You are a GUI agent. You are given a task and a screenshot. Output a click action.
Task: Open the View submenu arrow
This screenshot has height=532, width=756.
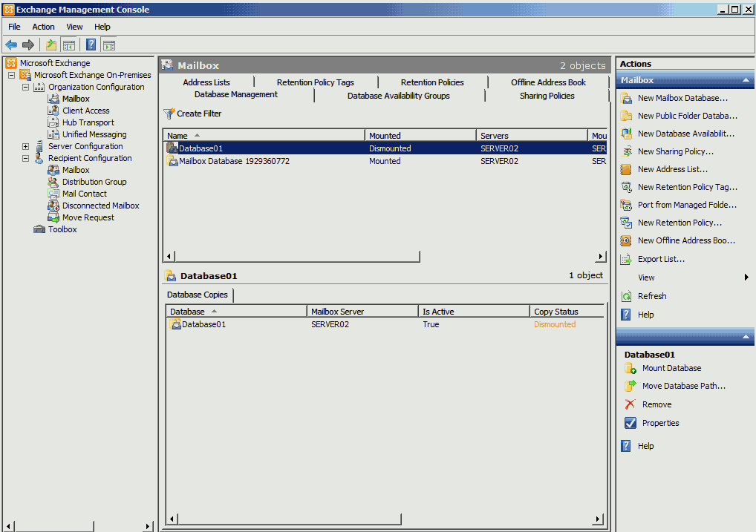coord(746,277)
